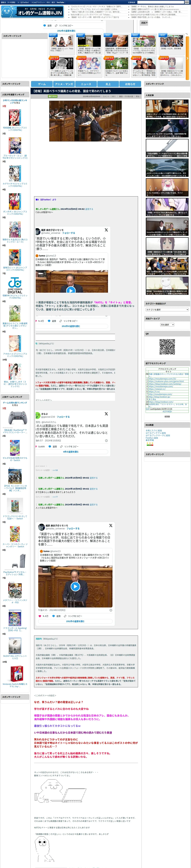Open ダンダダン 16 manga cover
This screenshot has width=191, height=868.
click(15, 201)
